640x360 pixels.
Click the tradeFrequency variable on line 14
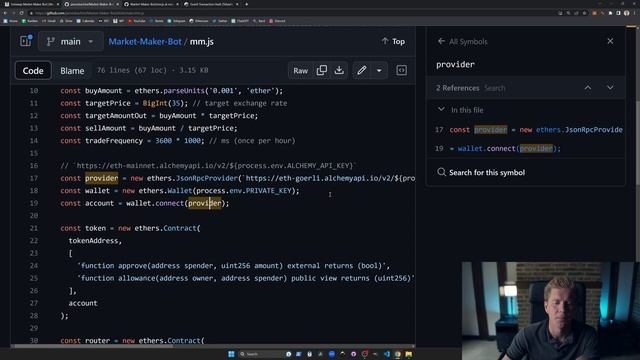coord(114,141)
